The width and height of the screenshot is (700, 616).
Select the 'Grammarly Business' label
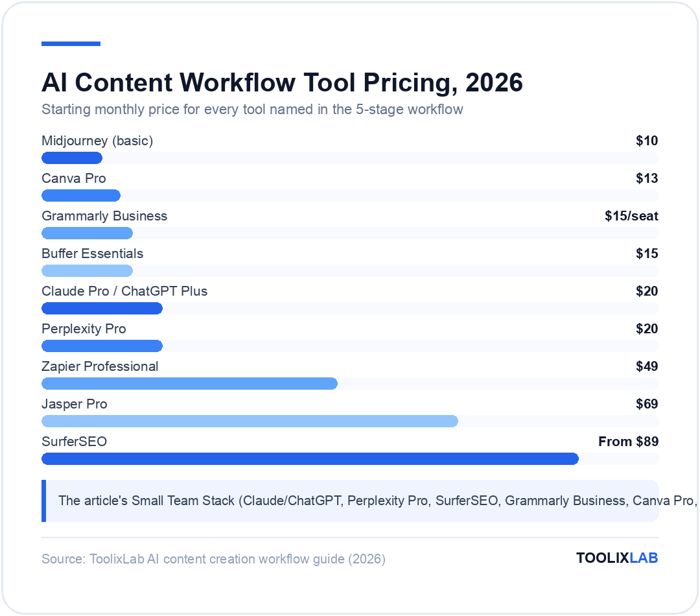tap(104, 216)
